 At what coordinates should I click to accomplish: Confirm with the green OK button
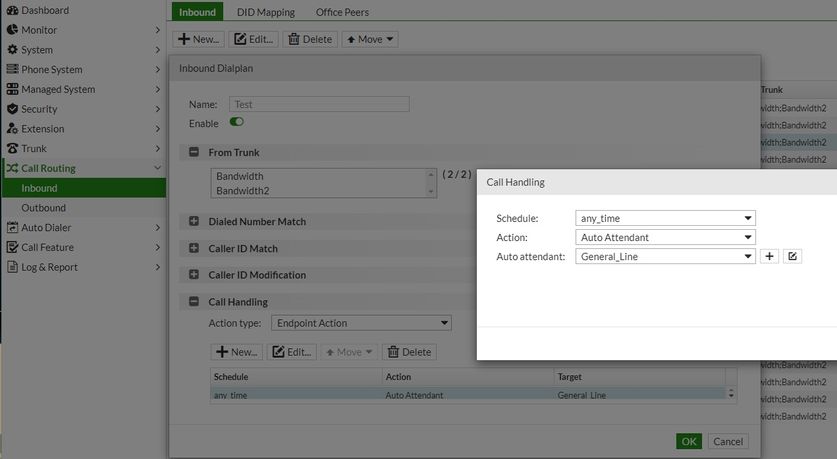coord(689,441)
